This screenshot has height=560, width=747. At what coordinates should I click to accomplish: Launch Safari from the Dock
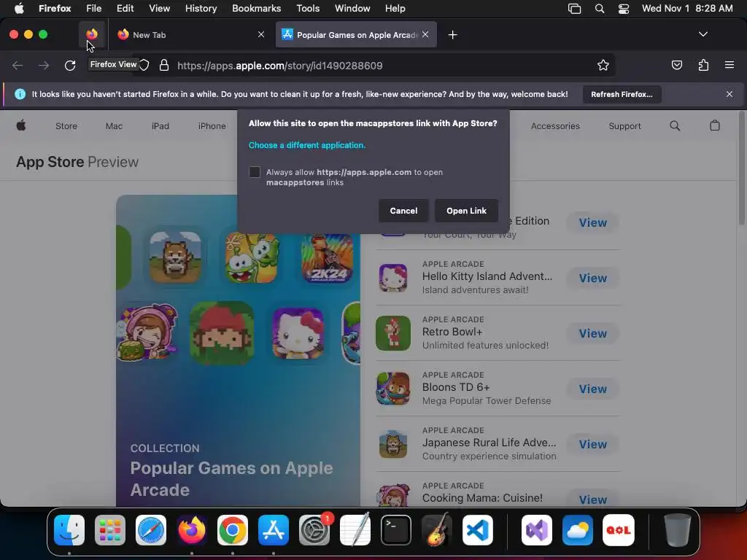pos(151,530)
